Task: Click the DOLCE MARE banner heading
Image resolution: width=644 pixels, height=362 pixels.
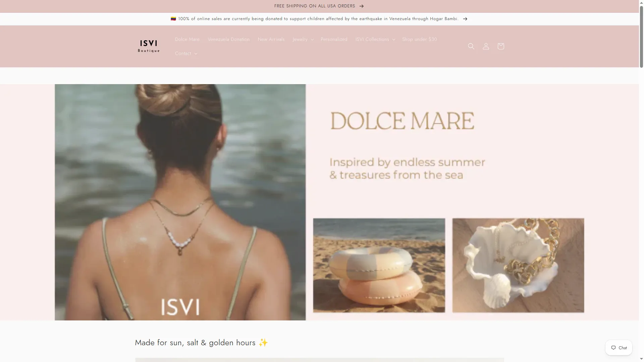Action: tap(402, 121)
